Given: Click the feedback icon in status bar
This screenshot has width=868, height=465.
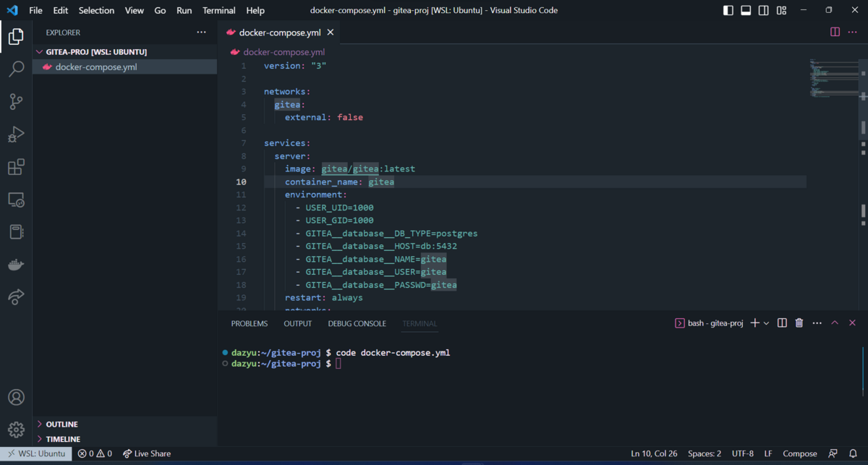Looking at the screenshot, I should (x=833, y=453).
